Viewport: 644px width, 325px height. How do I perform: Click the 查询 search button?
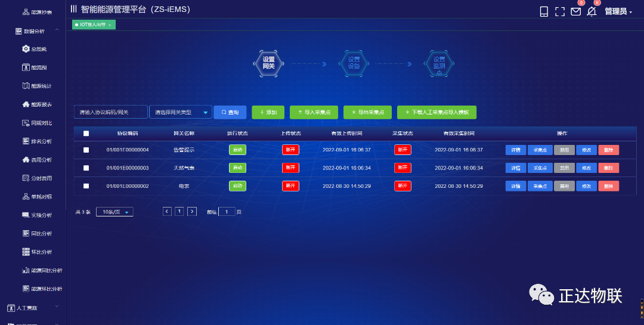(x=230, y=112)
